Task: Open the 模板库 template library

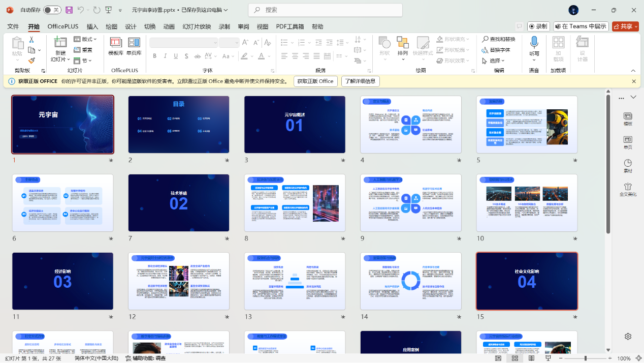Action: click(x=116, y=46)
